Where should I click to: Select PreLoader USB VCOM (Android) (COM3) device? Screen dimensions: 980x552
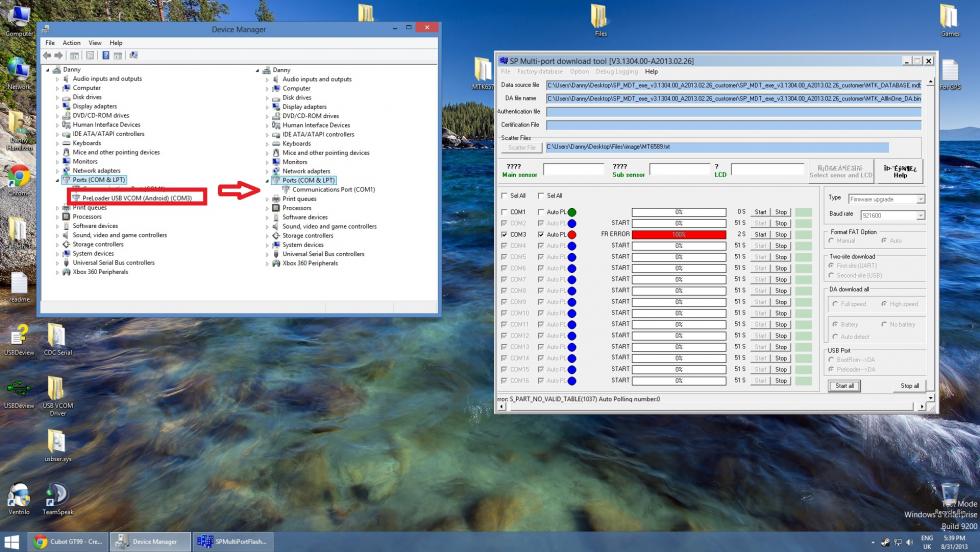coord(137,198)
